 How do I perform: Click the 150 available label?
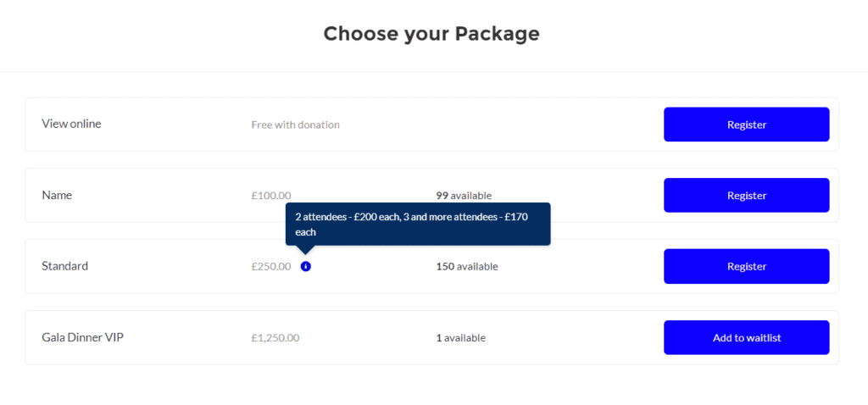467,267
